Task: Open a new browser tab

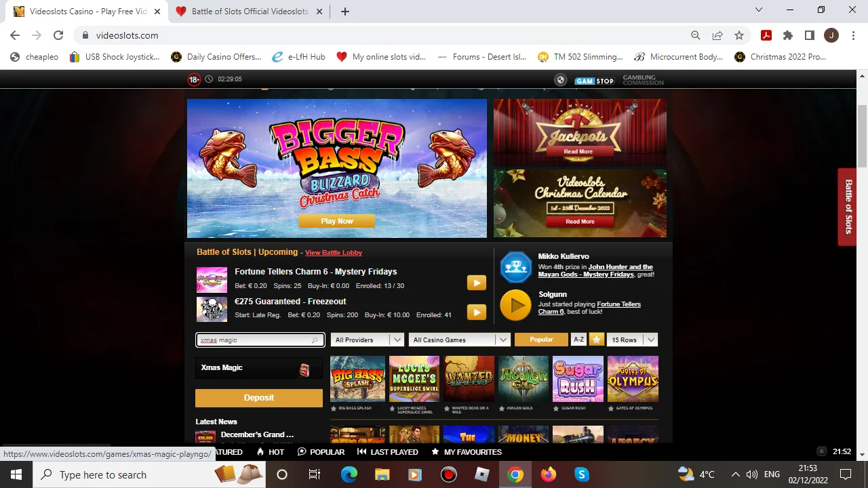Action: (x=344, y=12)
